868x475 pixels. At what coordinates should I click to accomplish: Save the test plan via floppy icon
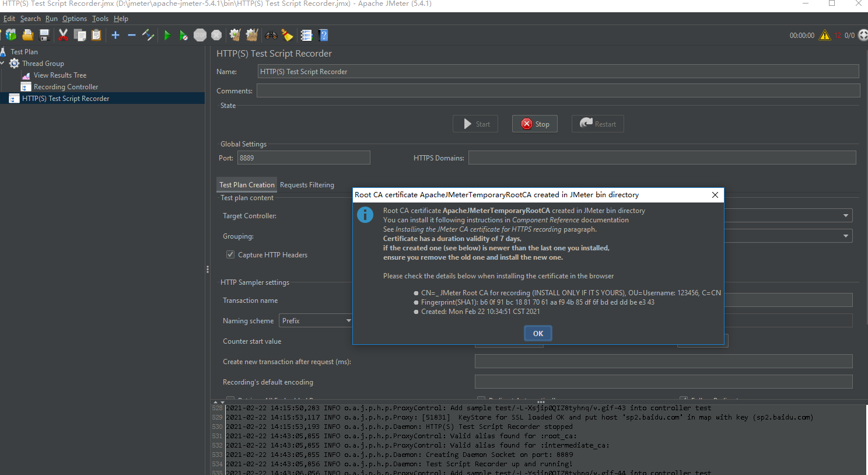(44, 35)
